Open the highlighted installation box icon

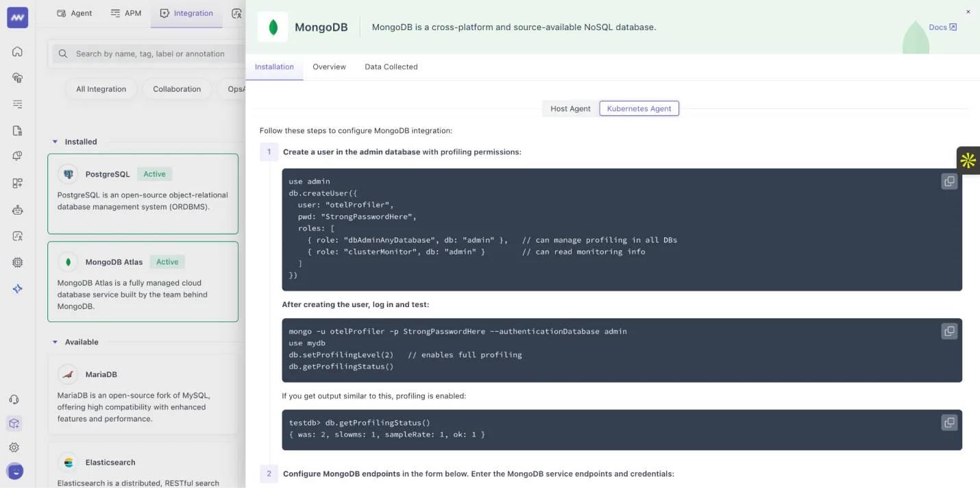[14, 424]
